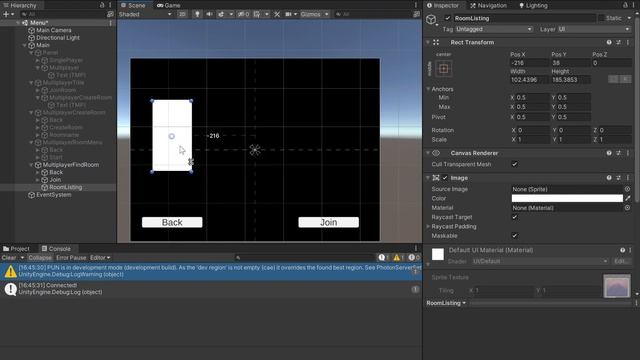Screen dimensions: 640x360
Task: Click the Join button in scene
Action: [329, 222]
